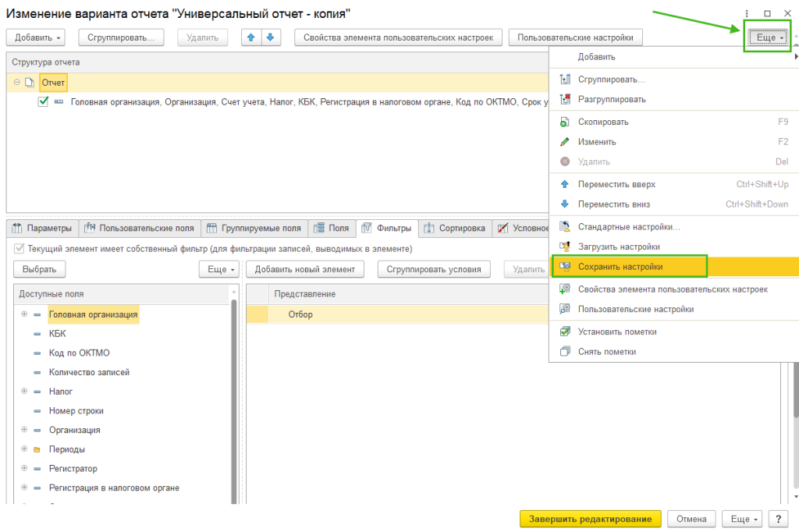The width and height of the screenshot is (799, 532).
Task: Switch to the Сортировка tab
Action: click(x=455, y=229)
